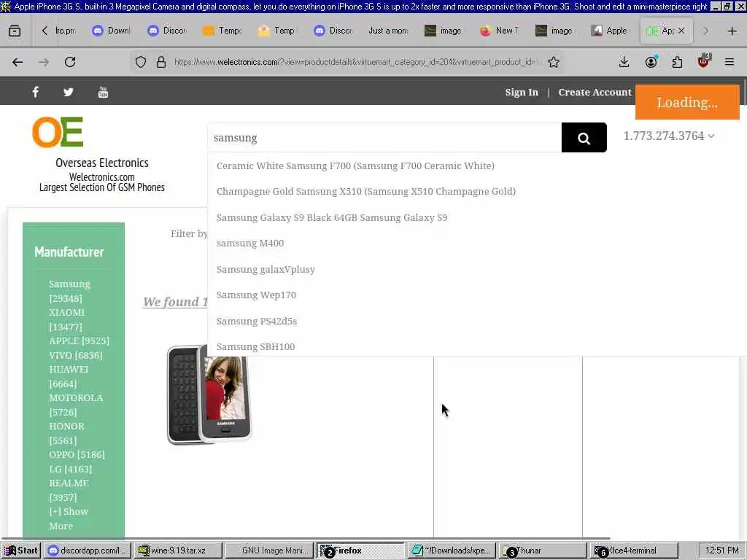View site security lock info
Image resolution: width=747 pixels, height=560 pixels.
pyautogui.click(x=161, y=62)
